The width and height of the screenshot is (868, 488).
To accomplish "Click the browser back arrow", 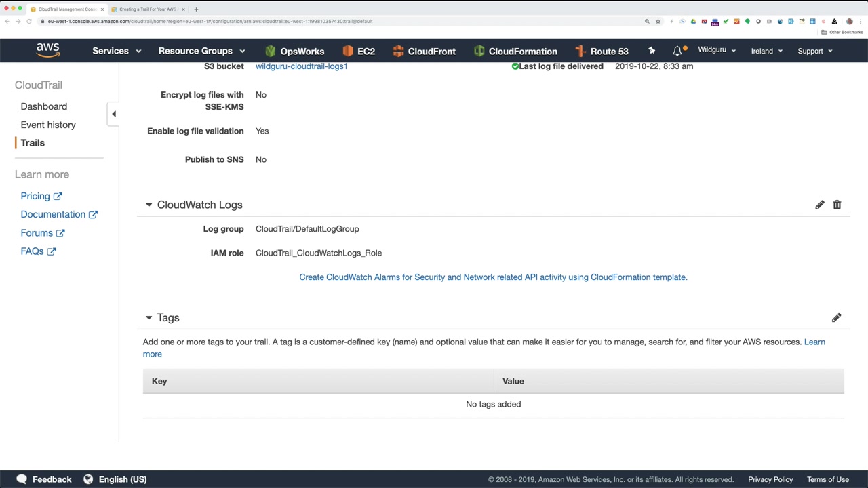I will (x=7, y=21).
